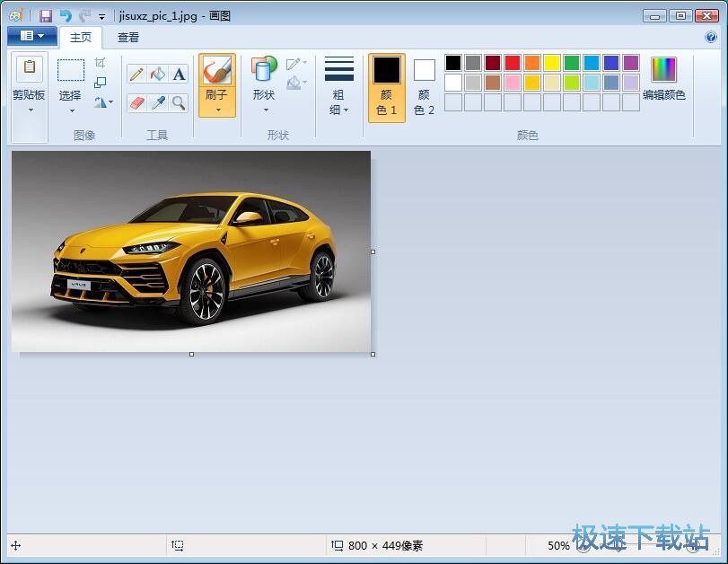
Task: Click the 50% zoom level text
Action: [x=558, y=545]
